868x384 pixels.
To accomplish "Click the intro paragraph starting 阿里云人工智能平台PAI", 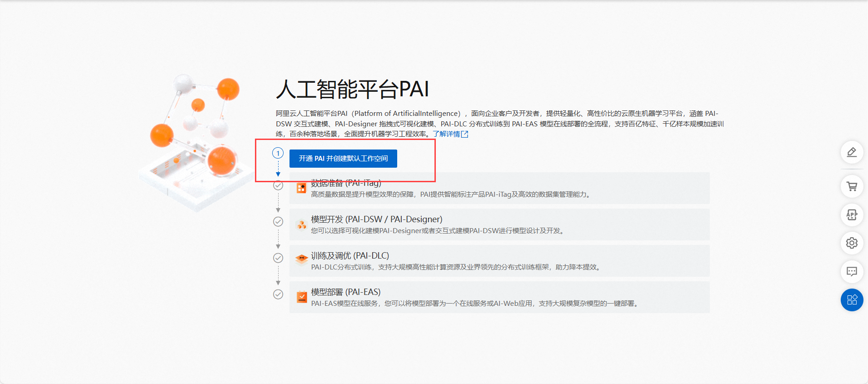I will tap(500, 124).
